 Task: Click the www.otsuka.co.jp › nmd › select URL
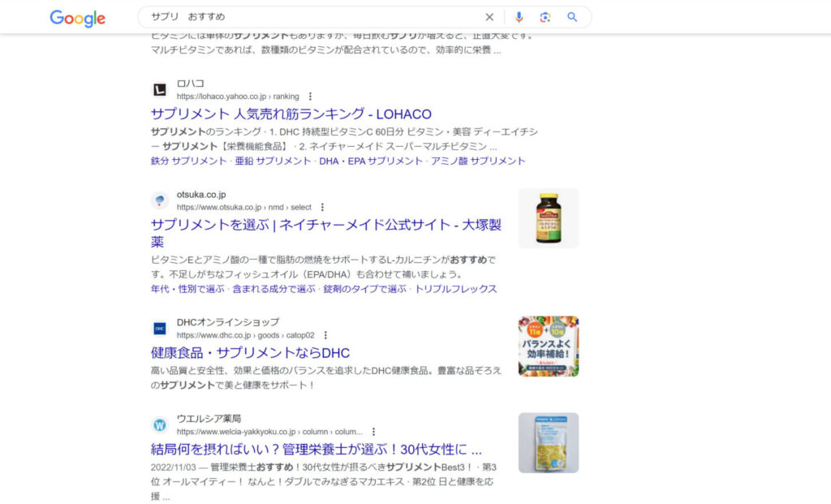pos(244,207)
